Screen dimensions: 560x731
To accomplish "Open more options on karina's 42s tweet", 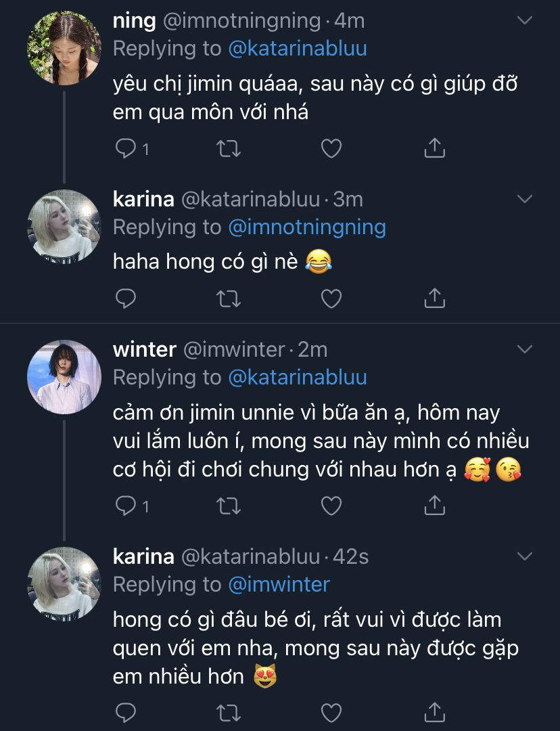I will (525, 556).
